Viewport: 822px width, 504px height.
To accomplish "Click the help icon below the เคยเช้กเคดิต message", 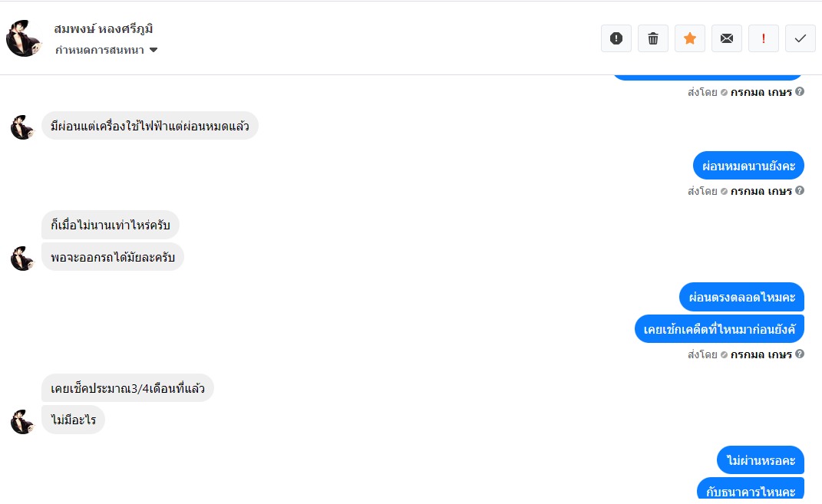I will coord(800,354).
